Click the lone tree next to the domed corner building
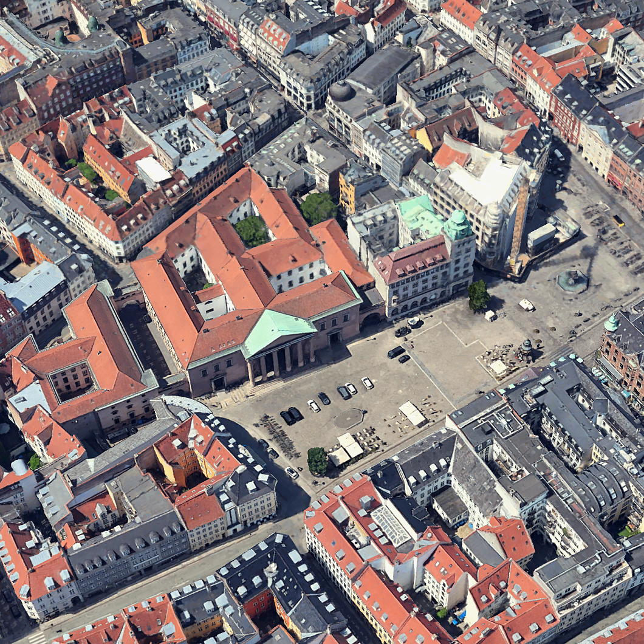This screenshot has width=644, height=644. pyautogui.click(x=478, y=296)
